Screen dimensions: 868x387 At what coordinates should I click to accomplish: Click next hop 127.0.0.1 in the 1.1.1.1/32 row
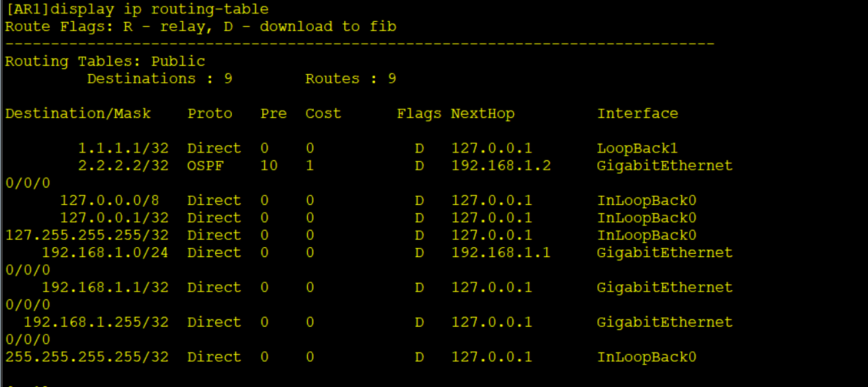click(492, 148)
